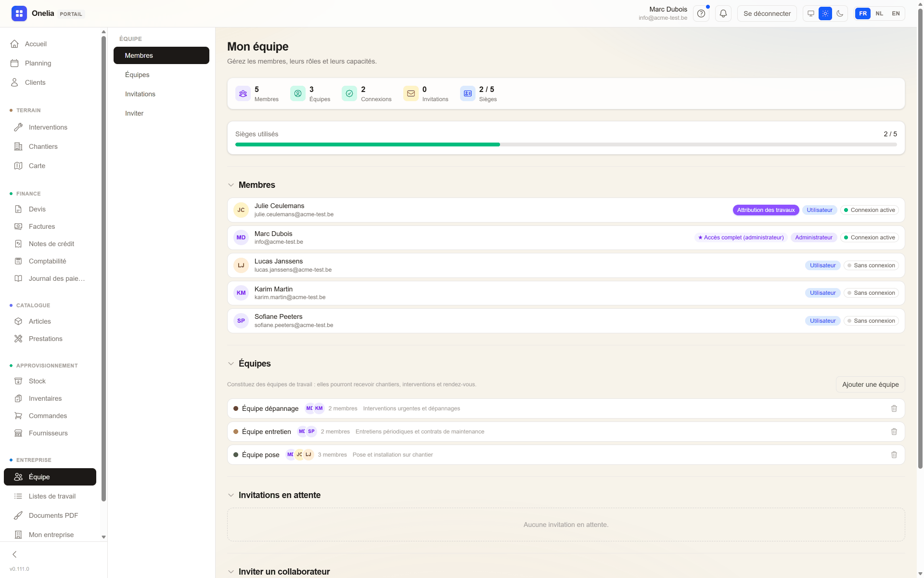
Task: Click the Équipes stat icon
Action: (298, 93)
